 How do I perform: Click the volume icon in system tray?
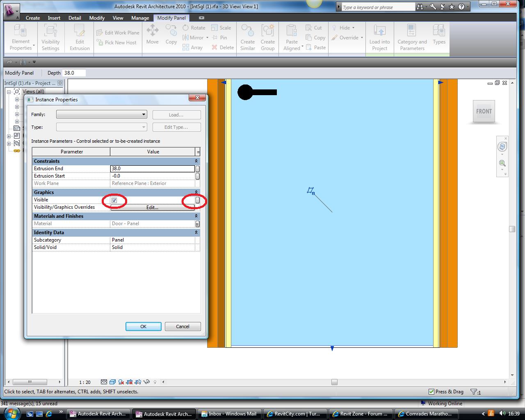pos(503,413)
